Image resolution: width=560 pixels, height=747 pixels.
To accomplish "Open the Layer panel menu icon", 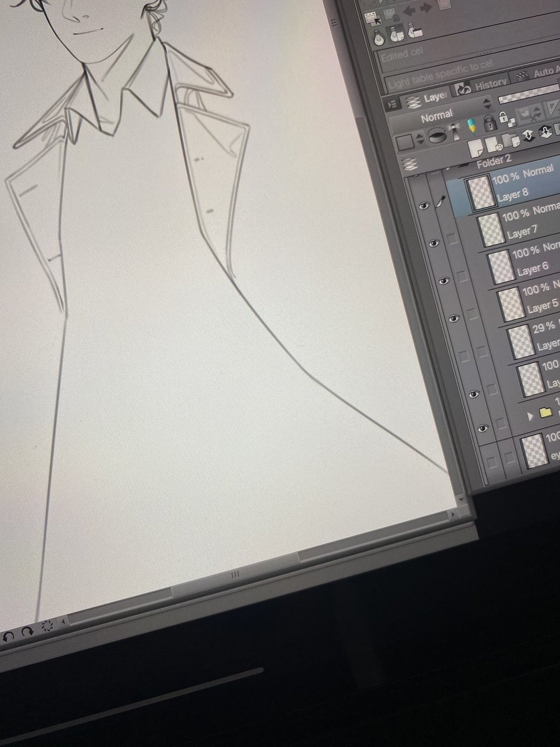I will pos(393,104).
